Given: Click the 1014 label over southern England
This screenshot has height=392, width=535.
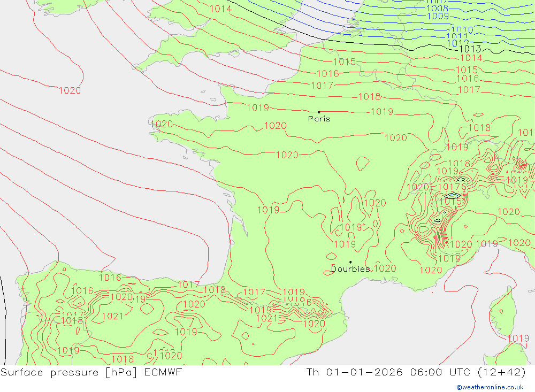Looking at the screenshot, I should click(221, 9).
